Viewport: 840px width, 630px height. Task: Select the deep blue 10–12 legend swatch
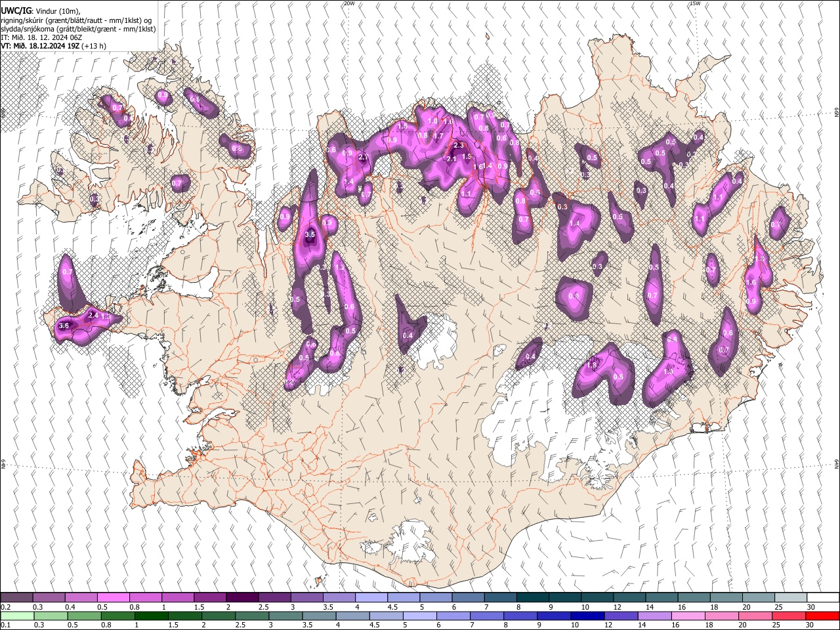click(587, 616)
